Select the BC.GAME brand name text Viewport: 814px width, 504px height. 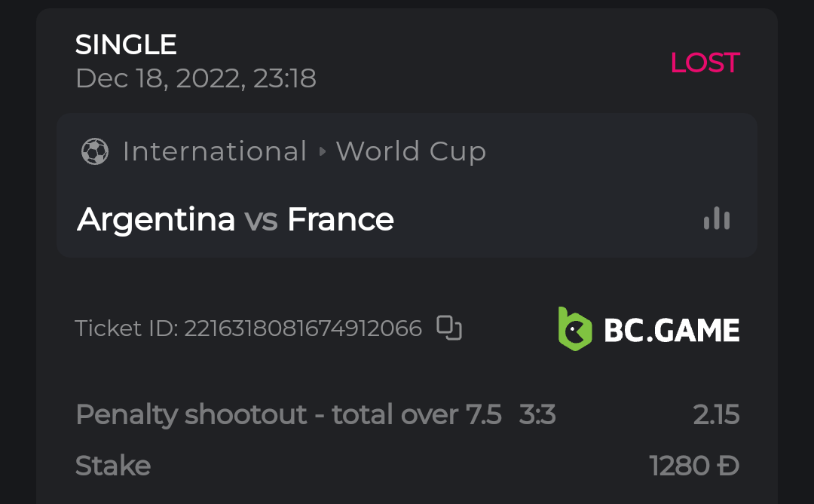(x=672, y=330)
